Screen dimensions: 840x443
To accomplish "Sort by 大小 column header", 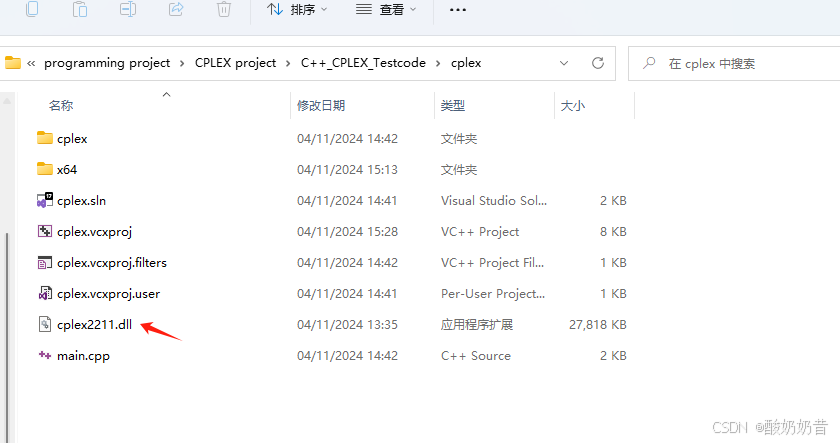I will click(573, 106).
